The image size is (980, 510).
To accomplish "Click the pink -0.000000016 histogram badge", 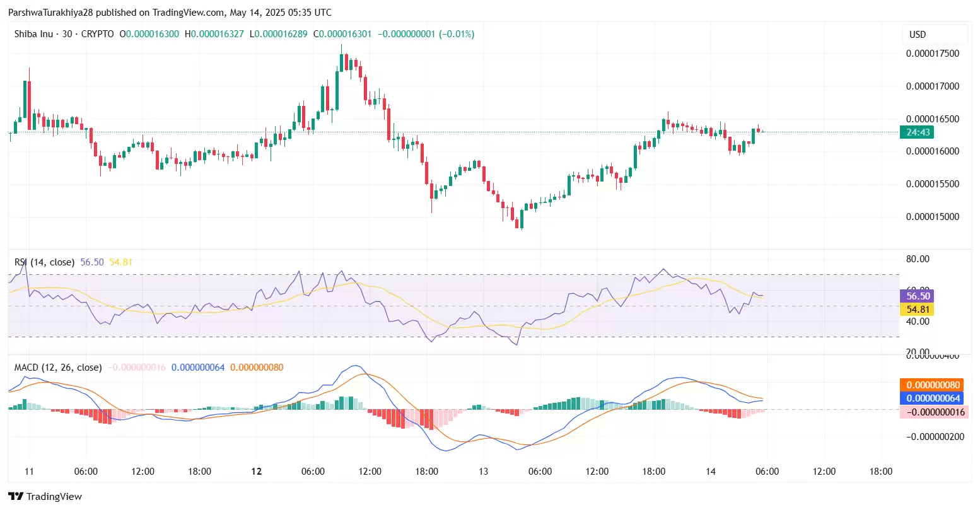I will click(933, 412).
